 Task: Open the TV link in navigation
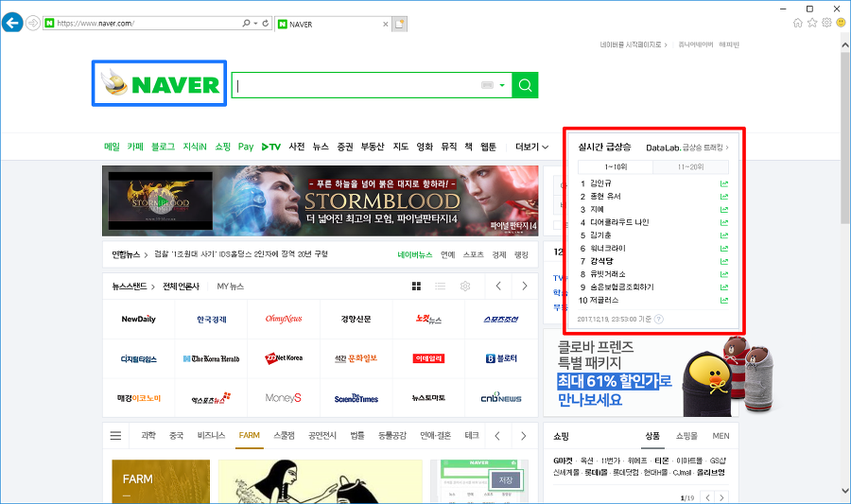(271, 147)
